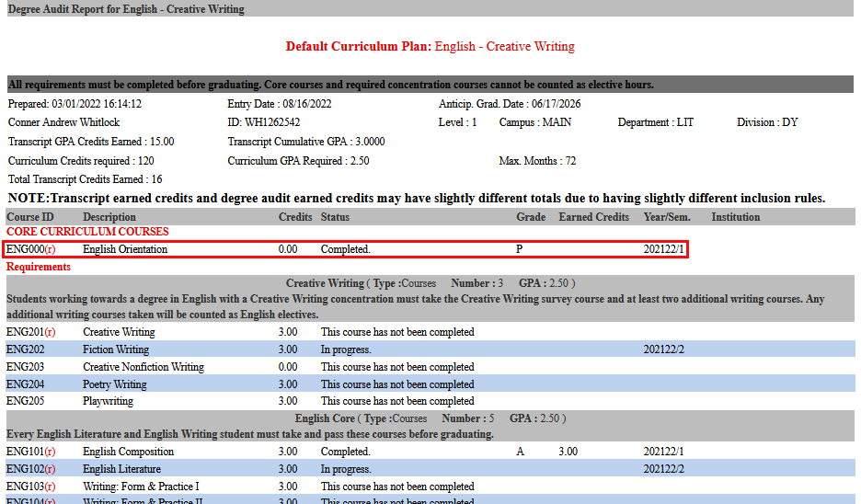Select English Orientation description
The image size is (861, 504).
[x=125, y=249]
